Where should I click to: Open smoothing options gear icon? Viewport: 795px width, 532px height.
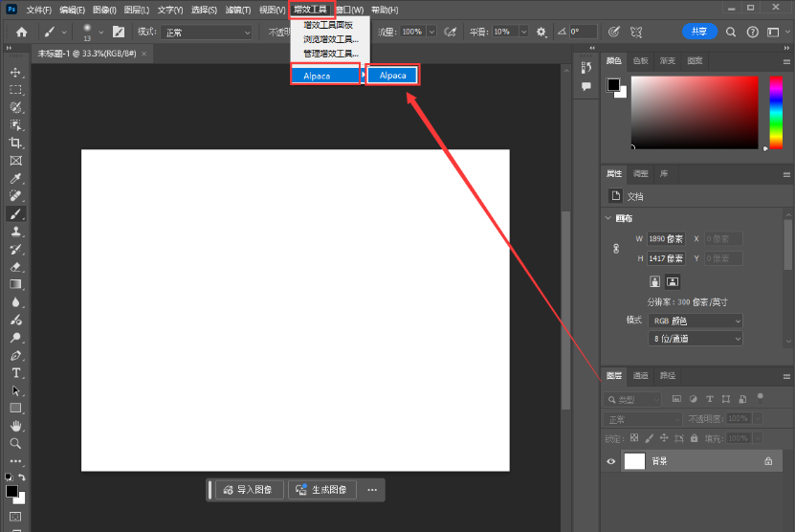tap(541, 32)
